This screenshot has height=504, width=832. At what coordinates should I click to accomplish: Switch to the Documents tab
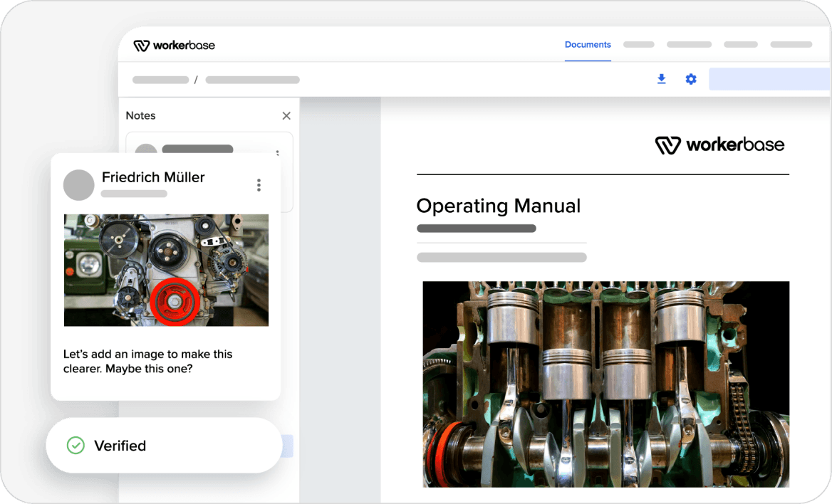click(588, 45)
